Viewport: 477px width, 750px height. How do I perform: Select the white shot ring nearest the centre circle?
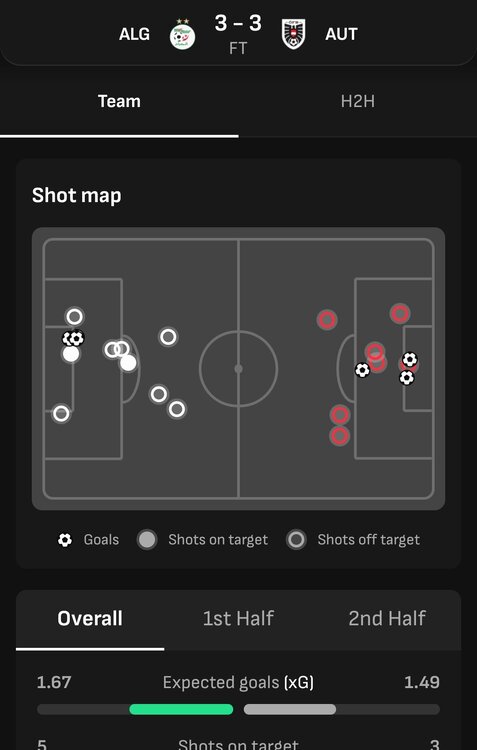coord(168,337)
